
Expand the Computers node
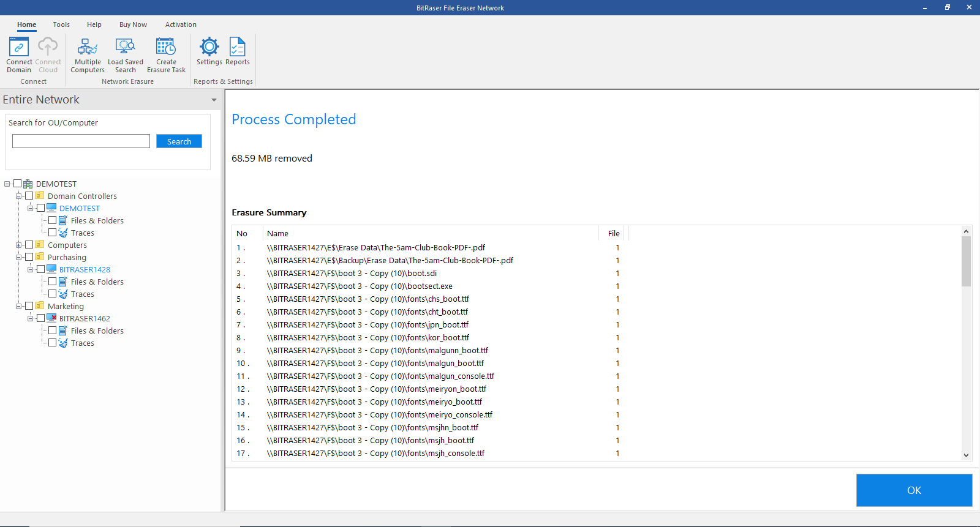click(x=19, y=245)
